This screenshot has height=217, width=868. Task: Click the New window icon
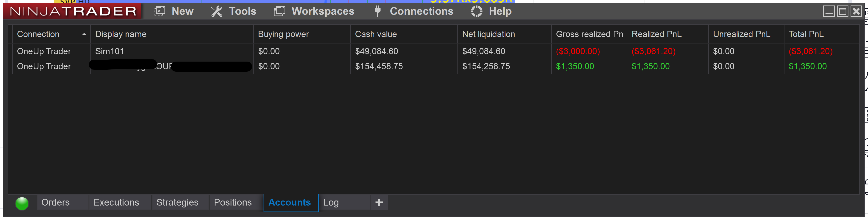159,11
